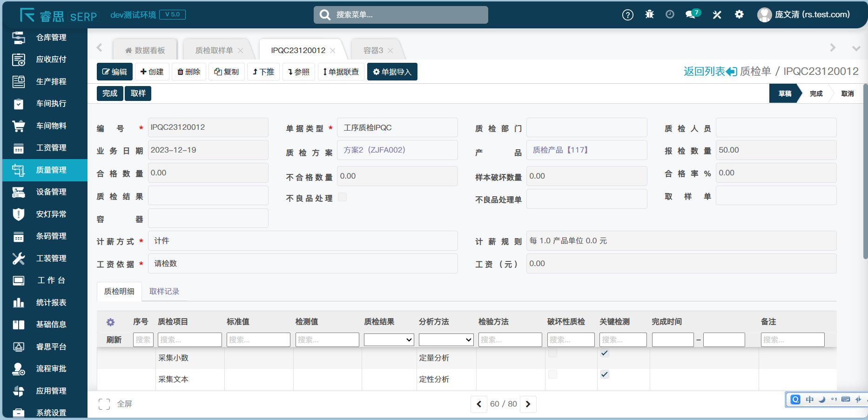Click the clock history icon
Screen dimensions: 868x420
pyautogui.click(x=670, y=14)
